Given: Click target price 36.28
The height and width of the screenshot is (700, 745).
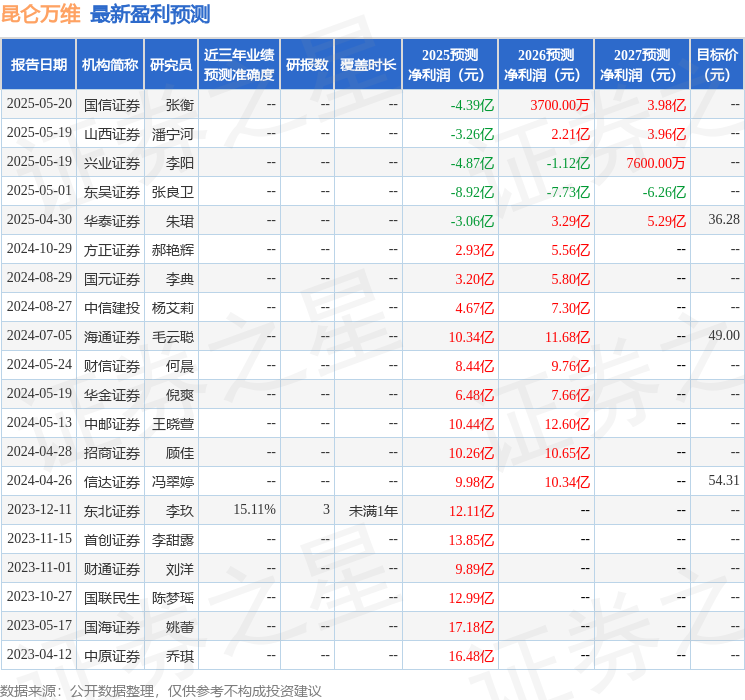Looking at the screenshot, I should point(724,219).
